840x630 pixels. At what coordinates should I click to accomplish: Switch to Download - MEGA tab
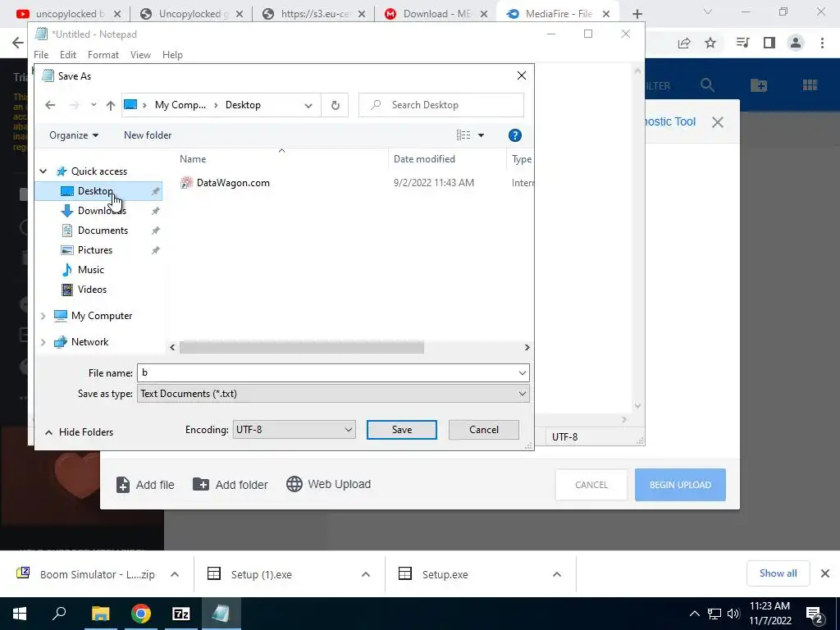click(436, 14)
